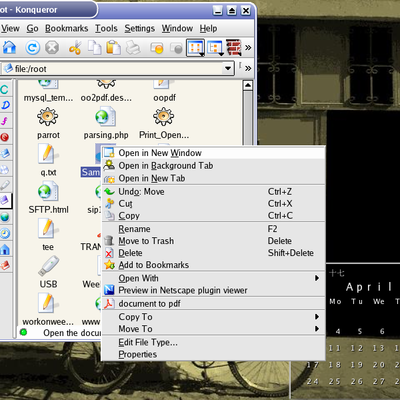
Task: Select Undo: Move from context menu
Action: click(213, 192)
